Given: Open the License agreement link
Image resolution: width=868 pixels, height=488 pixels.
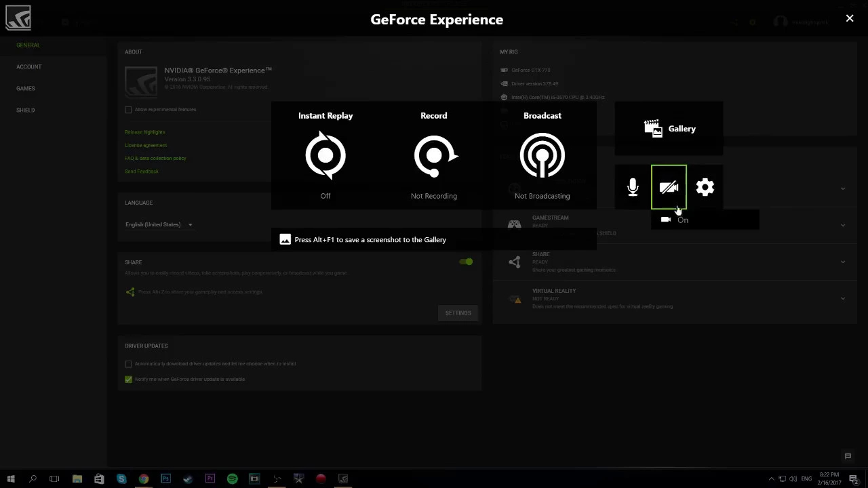Looking at the screenshot, I should [146, 145].
